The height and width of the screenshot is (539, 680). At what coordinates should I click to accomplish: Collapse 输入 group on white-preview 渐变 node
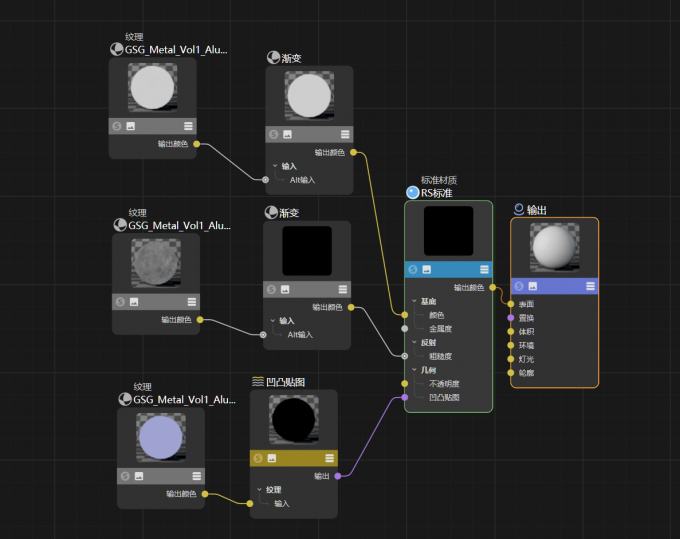coord(275,166)
